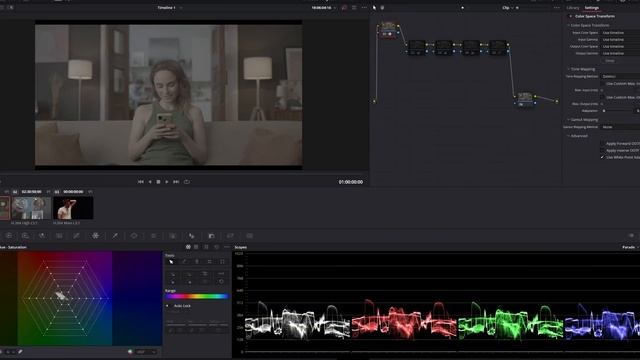Reset the Color Warper palette

(x=217, y=247)
